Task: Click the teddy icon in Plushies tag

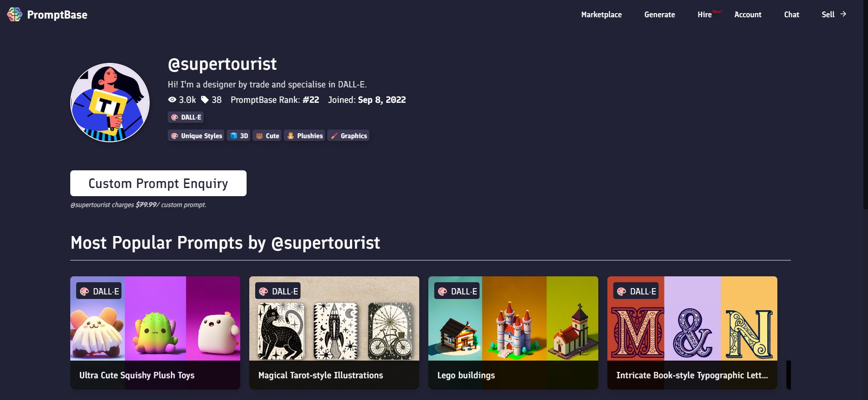Action: click(x=291, y=136)
